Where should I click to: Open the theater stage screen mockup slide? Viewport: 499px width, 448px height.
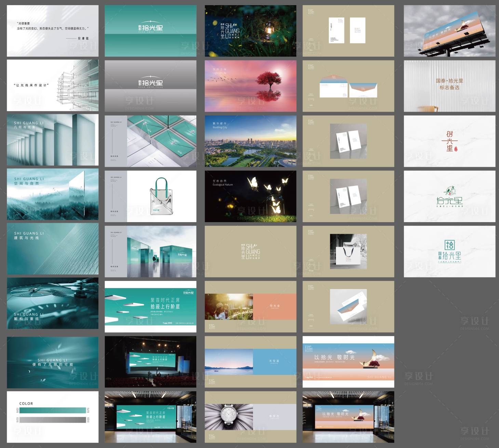pyautogui.click(x=150, y=362)
